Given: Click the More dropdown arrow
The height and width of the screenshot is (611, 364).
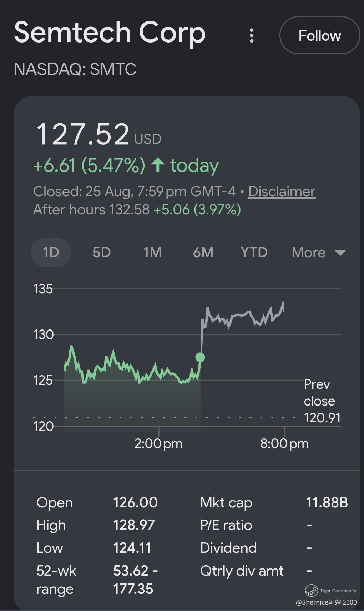Looking at the screenshot, I should point(340,253).
